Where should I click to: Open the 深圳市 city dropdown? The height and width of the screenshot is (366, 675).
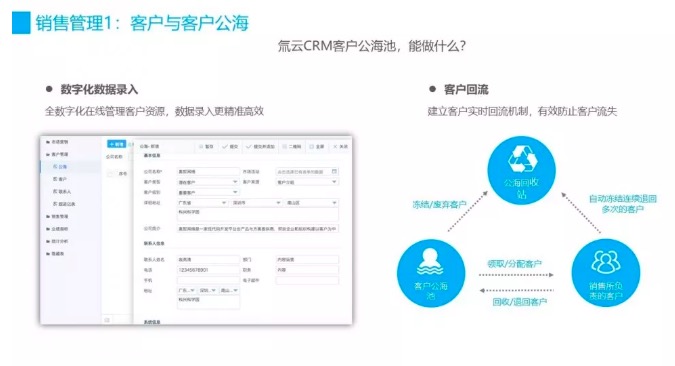click(x=257, y=202)
